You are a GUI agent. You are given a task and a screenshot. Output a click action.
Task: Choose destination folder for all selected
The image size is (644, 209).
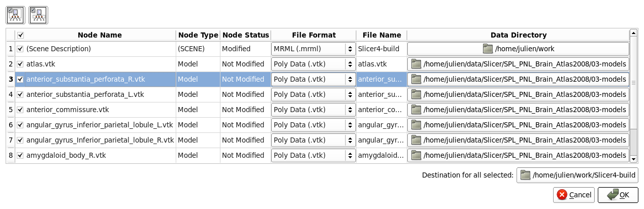(577, 176)
